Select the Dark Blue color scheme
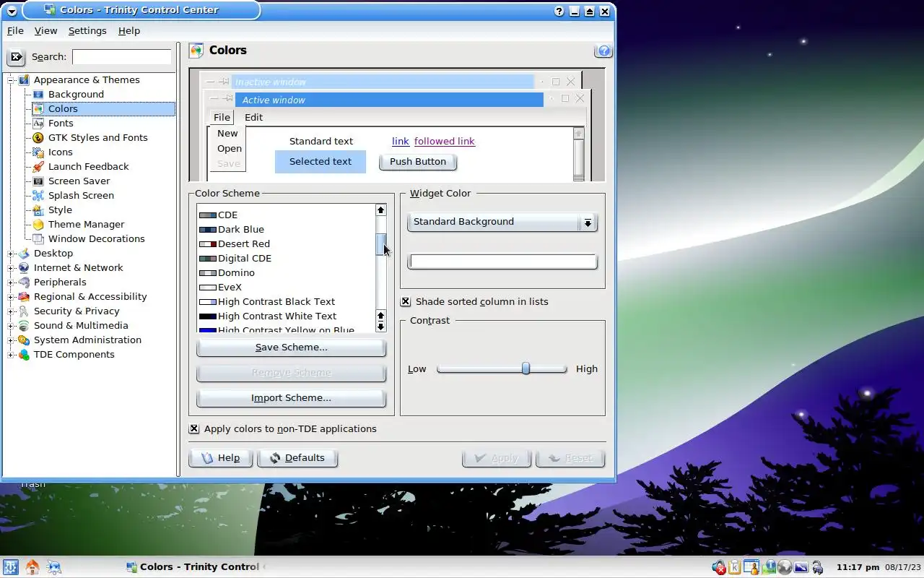The height and width of the screenshot is (578, 924). click(x=240, y=229)
